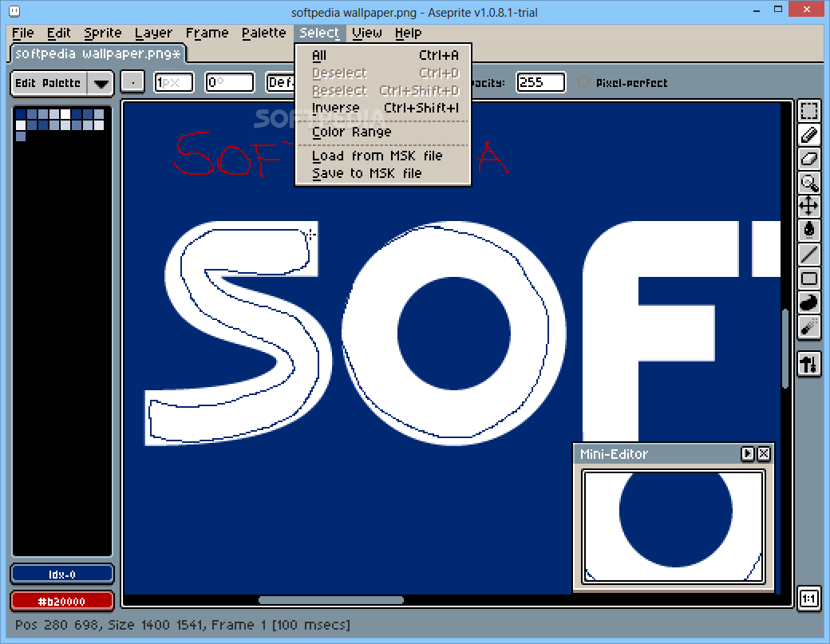Click the horizontal canvas scrollbar thumb
The width and height of the screenshot is (830, 644).
point(331,600)
